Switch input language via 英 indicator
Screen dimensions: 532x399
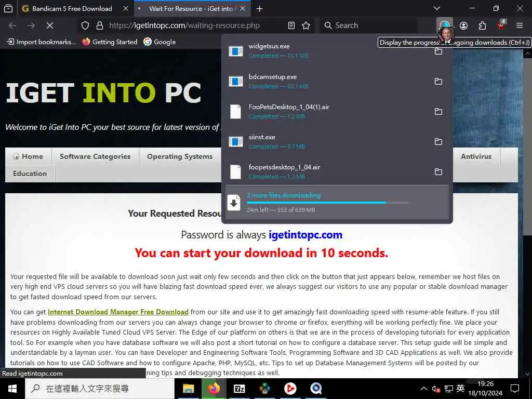[460, 389]
